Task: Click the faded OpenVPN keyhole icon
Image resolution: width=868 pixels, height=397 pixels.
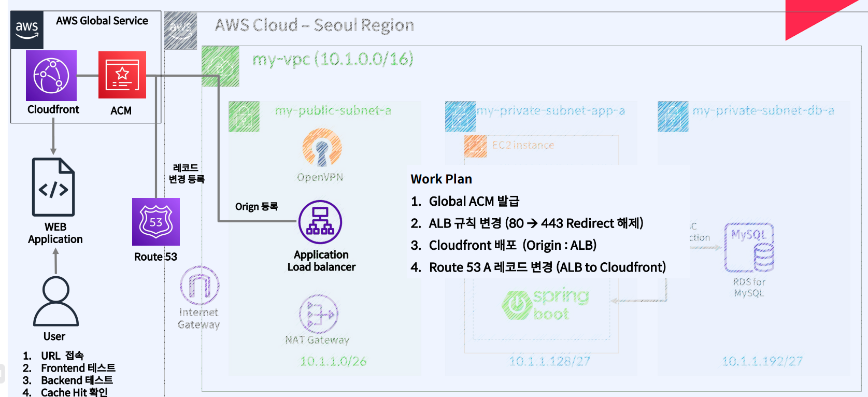Action: [x=322, y=147]
